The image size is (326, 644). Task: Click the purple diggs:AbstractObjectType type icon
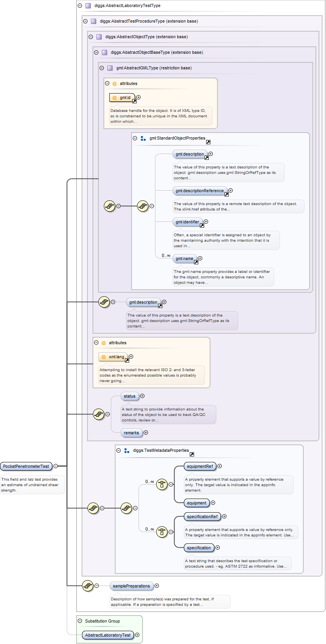click(x=99, y=37)
